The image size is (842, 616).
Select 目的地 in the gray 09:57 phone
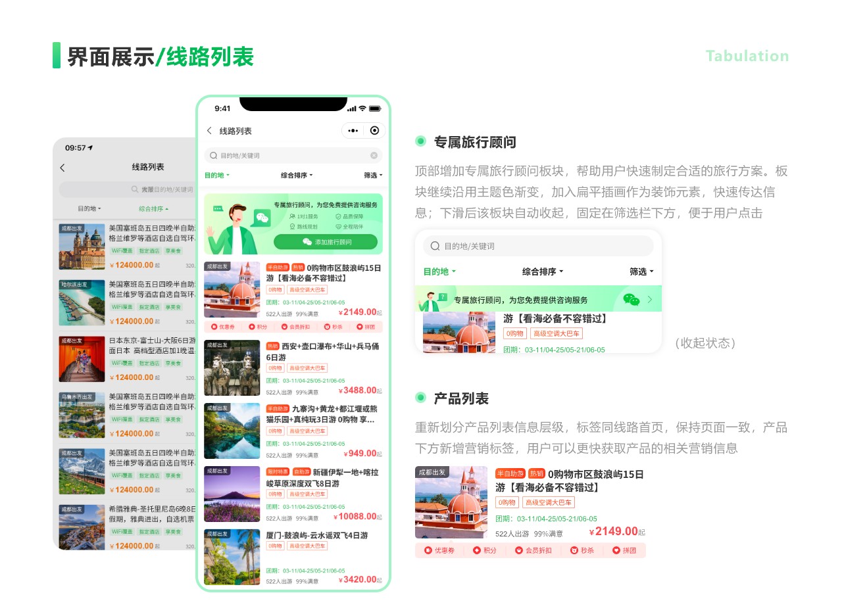pyautogui.click(x=89, y=208)
